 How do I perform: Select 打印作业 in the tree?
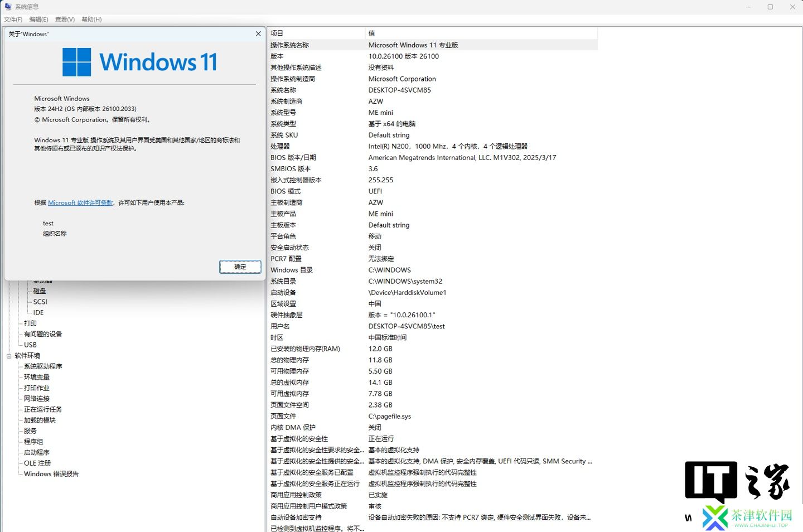pos(37,388)
